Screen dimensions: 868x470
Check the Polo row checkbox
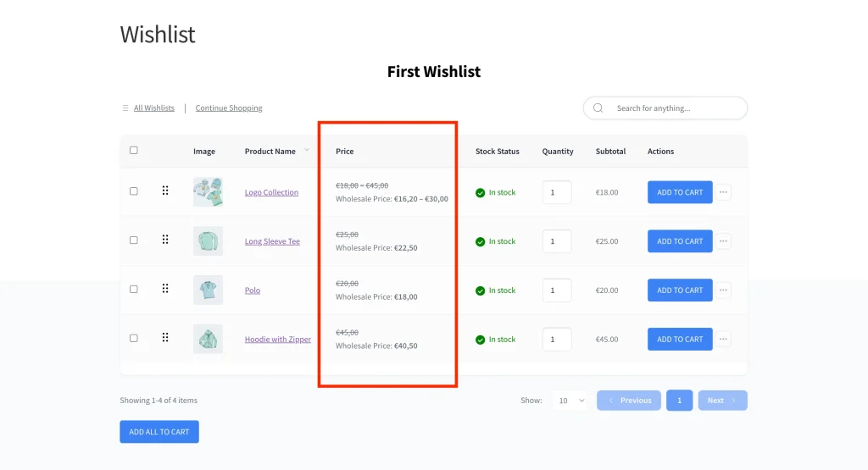point(133,289)
